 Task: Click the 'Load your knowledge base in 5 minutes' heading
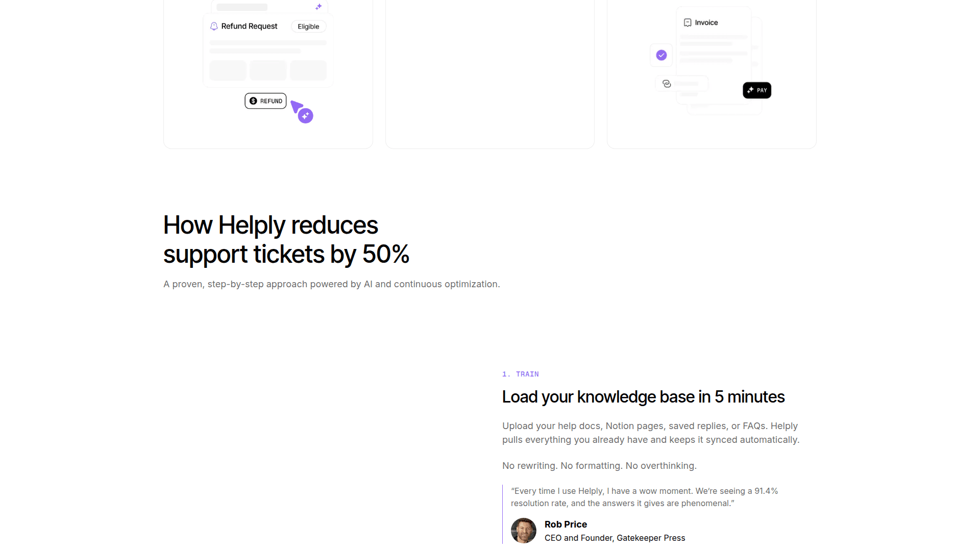pyautogui.click(x=643, y=397)
